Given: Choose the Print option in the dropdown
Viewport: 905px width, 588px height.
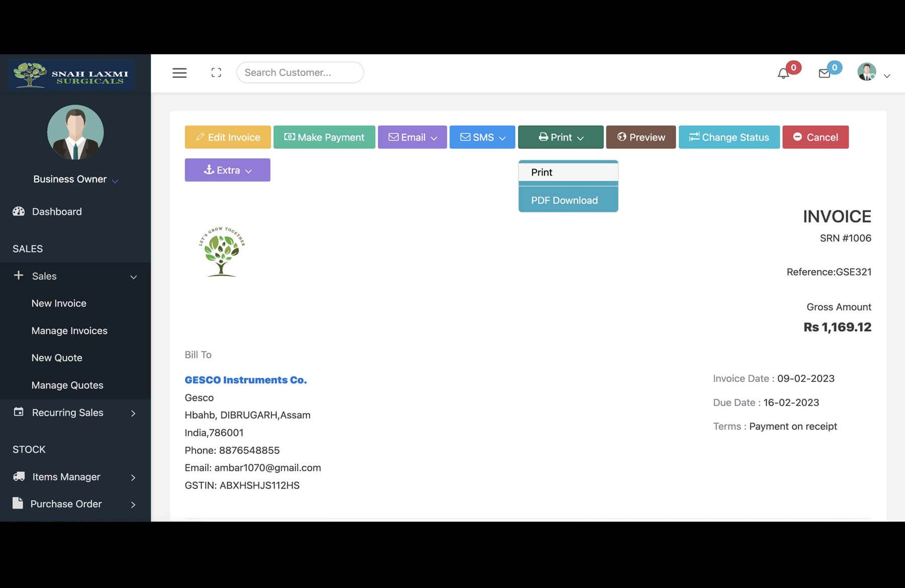Looking at the screenshot, I should [x=542, y=172].
